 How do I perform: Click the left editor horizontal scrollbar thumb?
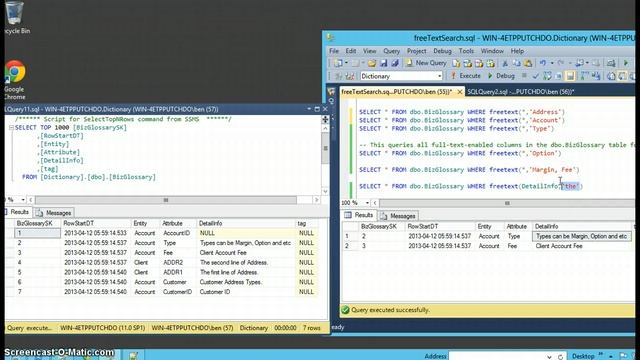click(166, 200)
